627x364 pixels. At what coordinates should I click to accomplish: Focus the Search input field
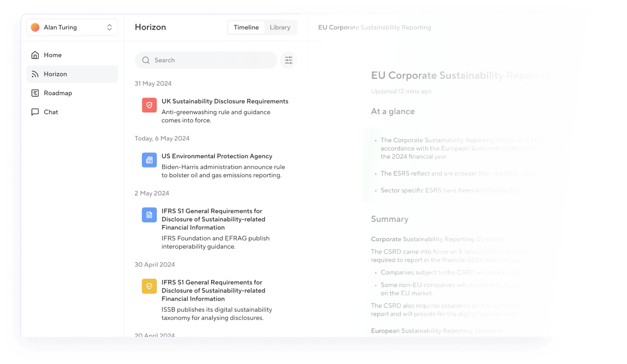point(206,60)
